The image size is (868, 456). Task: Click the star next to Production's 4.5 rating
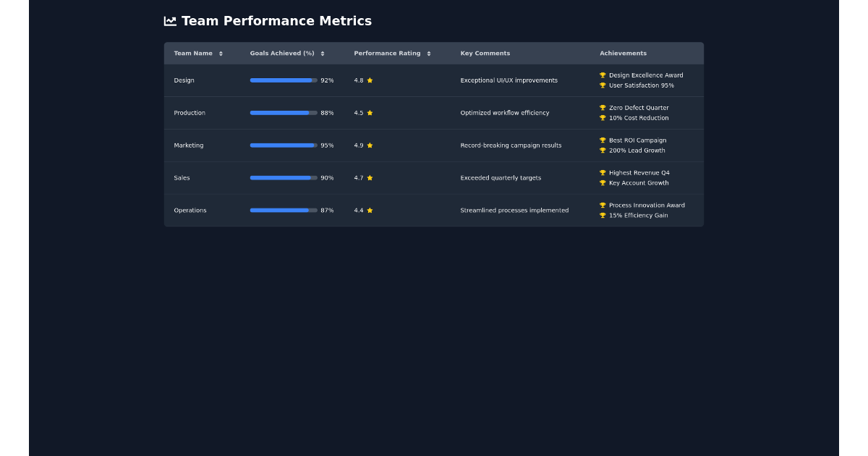tap(370, 113)
